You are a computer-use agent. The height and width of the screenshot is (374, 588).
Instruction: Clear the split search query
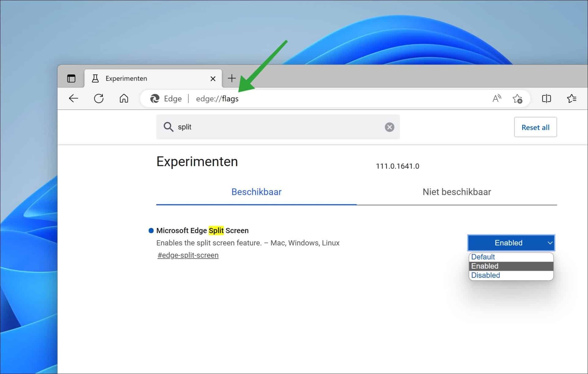[389, 127]
